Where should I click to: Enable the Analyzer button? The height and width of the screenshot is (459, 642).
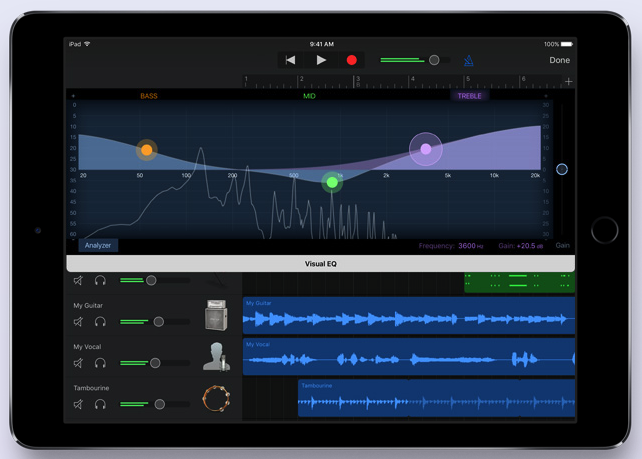pyautogui.click(x=98, y=245)
